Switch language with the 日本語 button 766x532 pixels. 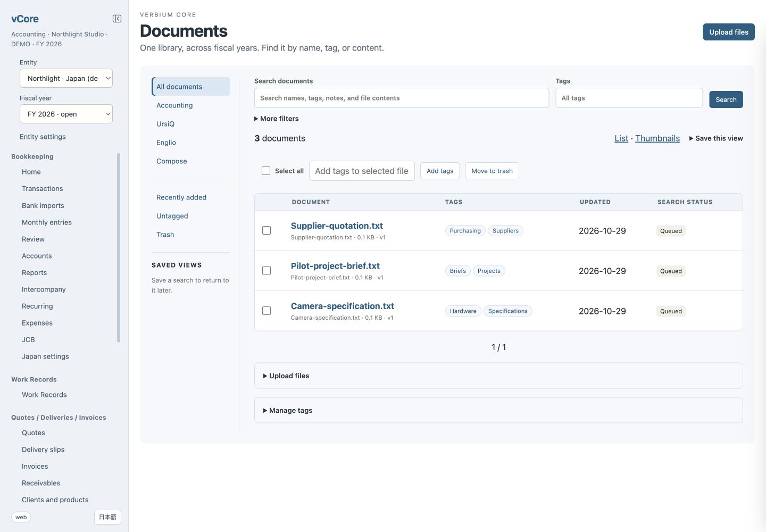[x=107, y=517]
